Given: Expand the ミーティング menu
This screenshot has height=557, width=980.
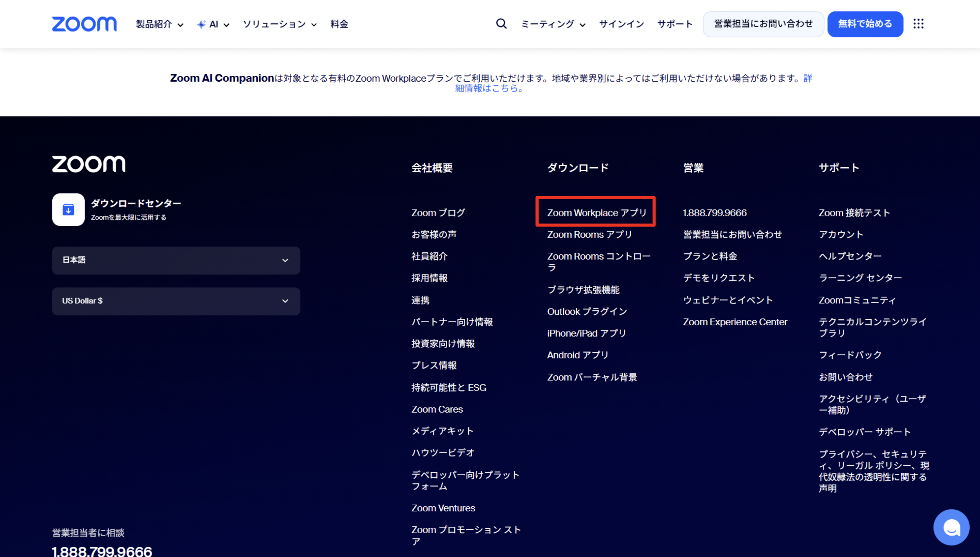Looking at the screenshot, I should tap(553, 24).
